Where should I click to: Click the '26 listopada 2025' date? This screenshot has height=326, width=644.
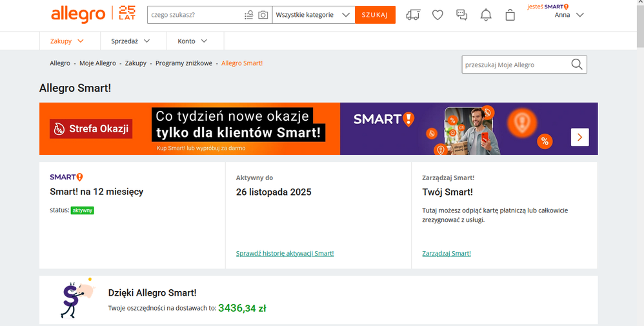[274, 192]
